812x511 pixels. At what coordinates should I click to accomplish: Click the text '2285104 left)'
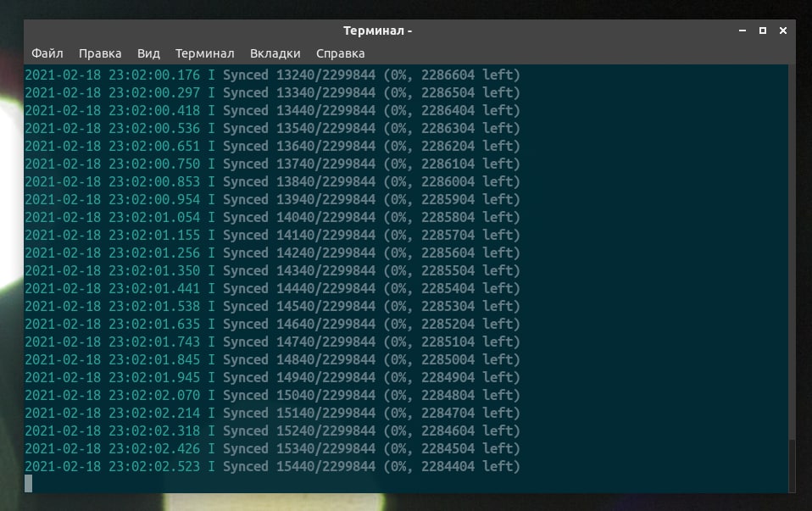(x=470, y=342)
